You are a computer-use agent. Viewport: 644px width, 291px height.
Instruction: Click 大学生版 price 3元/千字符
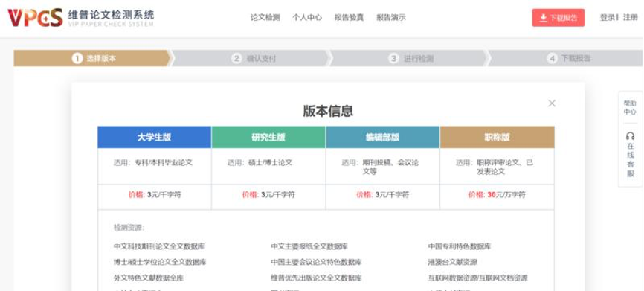(x=155, y=195)
